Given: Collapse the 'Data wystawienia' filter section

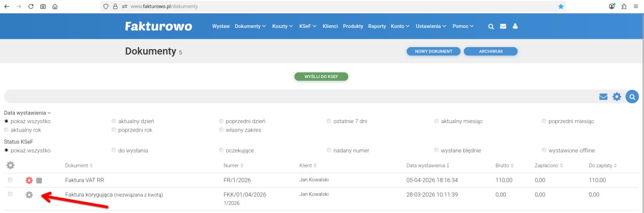Looking at the screenshot, I should (27, 113).
